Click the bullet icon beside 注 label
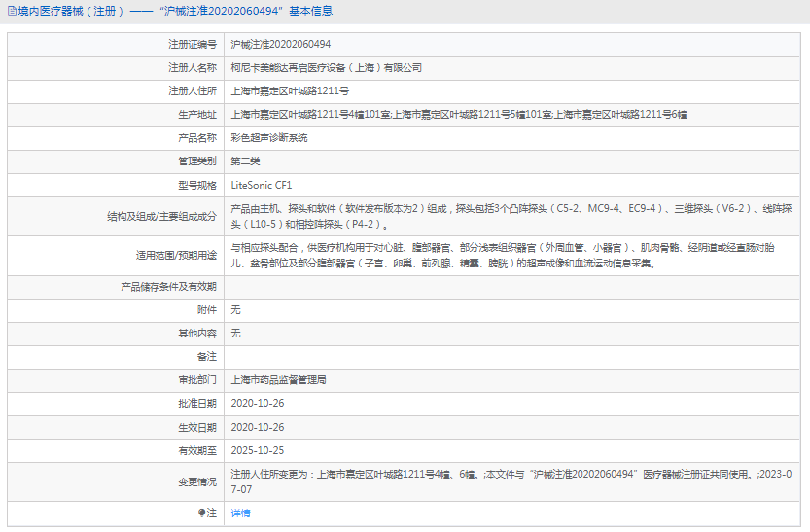 [x=202, y=513]
